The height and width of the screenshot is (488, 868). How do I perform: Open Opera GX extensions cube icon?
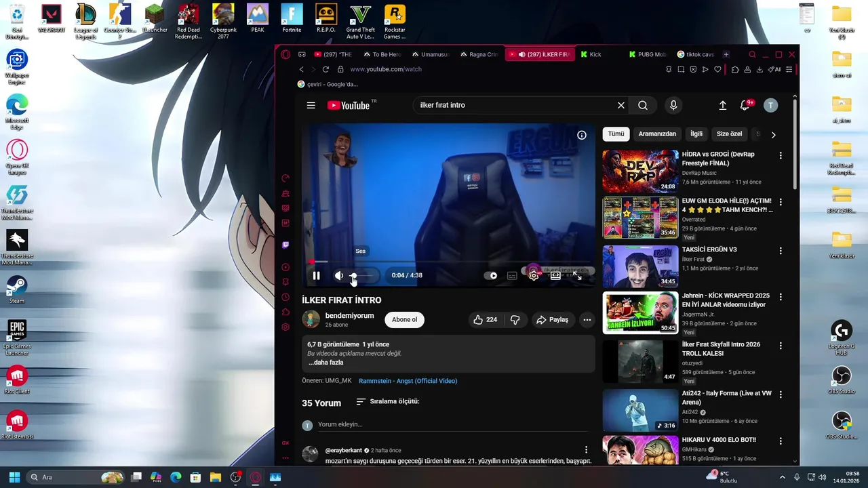click(x=734, y=69)
